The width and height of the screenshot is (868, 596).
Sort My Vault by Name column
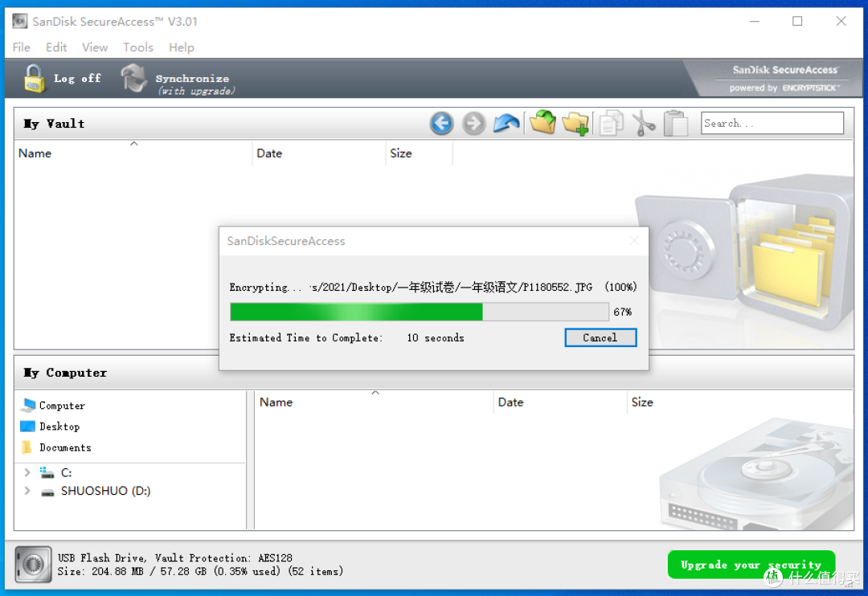pos(133,153)
